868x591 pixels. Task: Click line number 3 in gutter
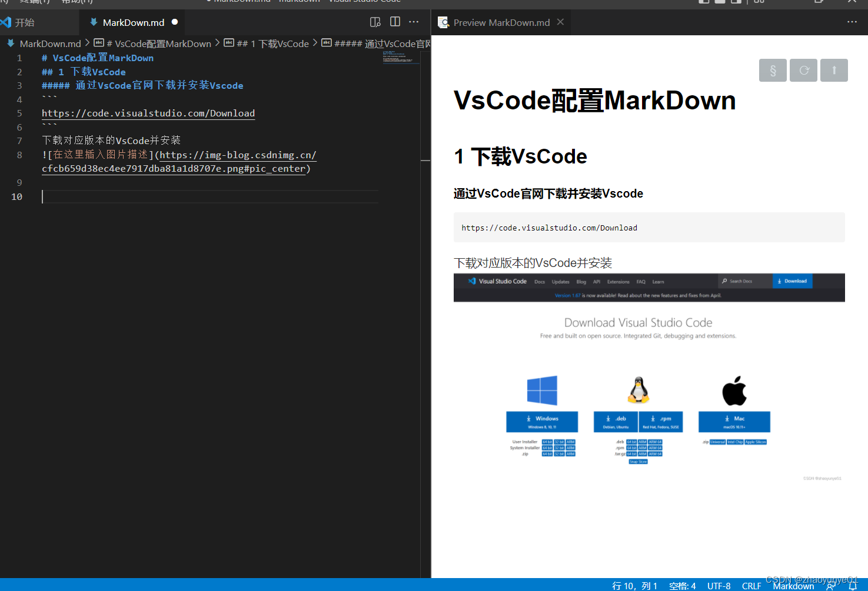[19, 86]
